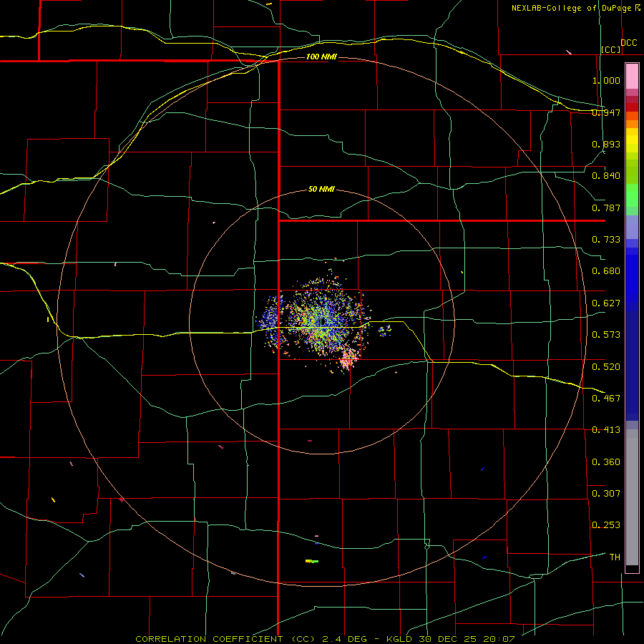This screenshot has width=644, height=644.
Task: Click the 0.787 color scale value
Action: point(606,208)
